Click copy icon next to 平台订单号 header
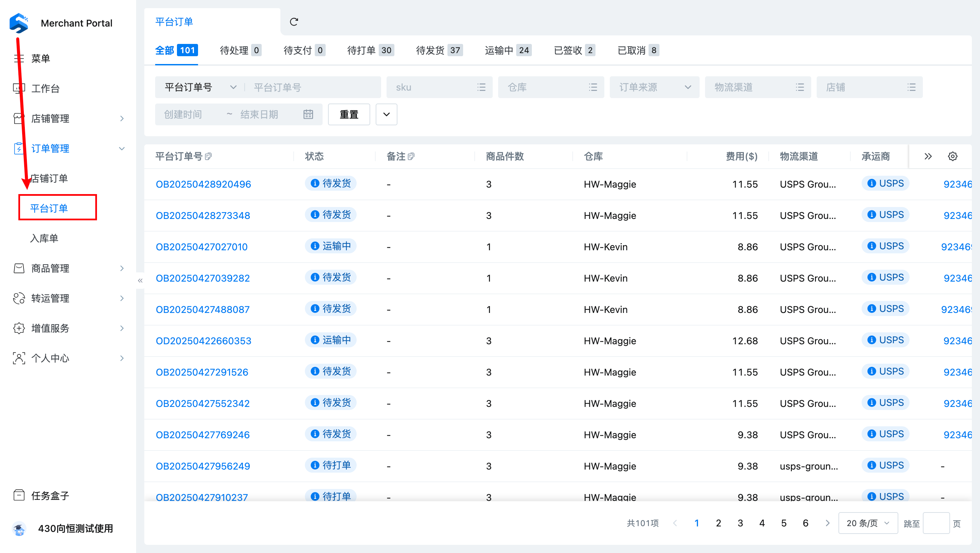Screen dimensions: 980x553 pyautogui.click(x=208, y=156)
